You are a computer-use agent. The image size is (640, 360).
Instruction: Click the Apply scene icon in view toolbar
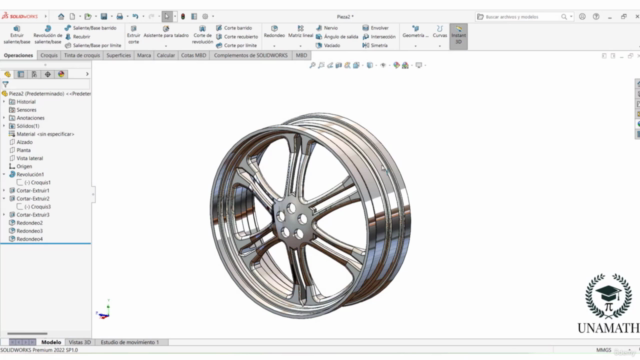tap(405, 65)
